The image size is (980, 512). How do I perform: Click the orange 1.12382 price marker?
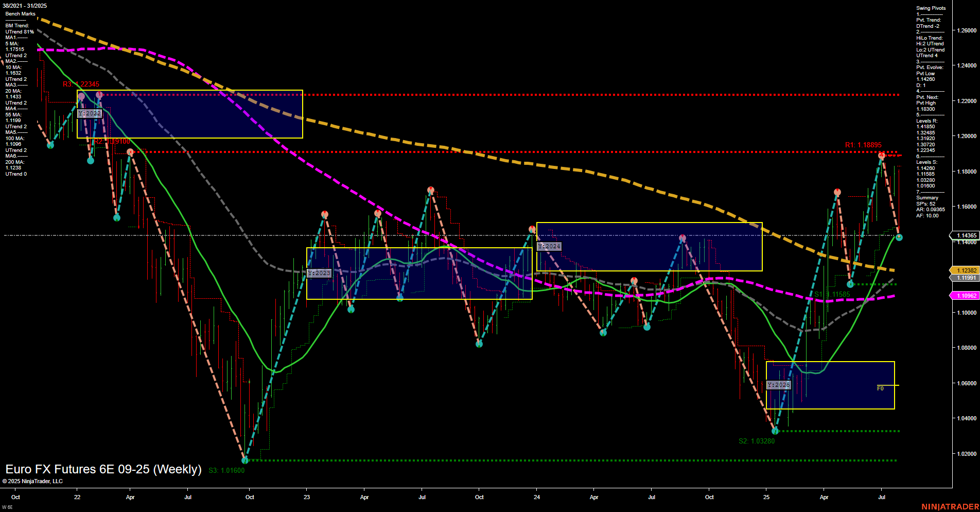click(x=966, y=270)
